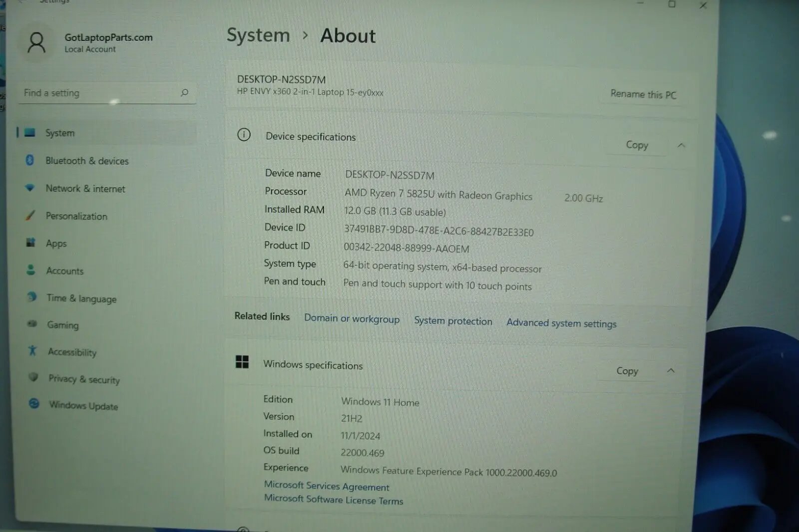Select System in the left sidebar

[60, 133]
